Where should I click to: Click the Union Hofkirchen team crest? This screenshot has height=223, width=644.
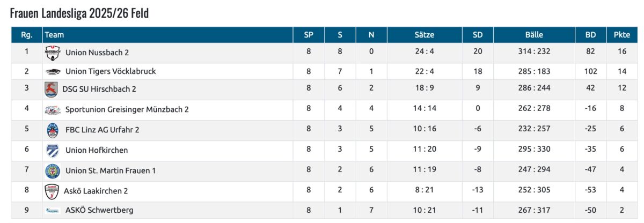point(53,151)
